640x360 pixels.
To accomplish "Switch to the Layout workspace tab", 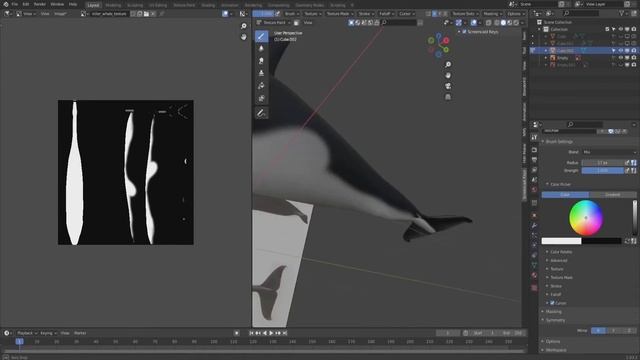I will coord(93,5).
